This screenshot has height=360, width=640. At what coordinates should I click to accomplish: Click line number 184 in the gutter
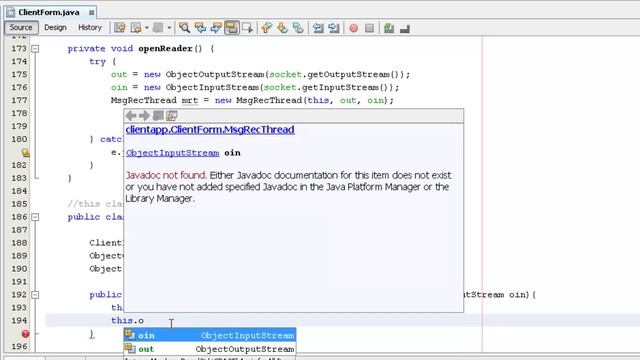19,191
